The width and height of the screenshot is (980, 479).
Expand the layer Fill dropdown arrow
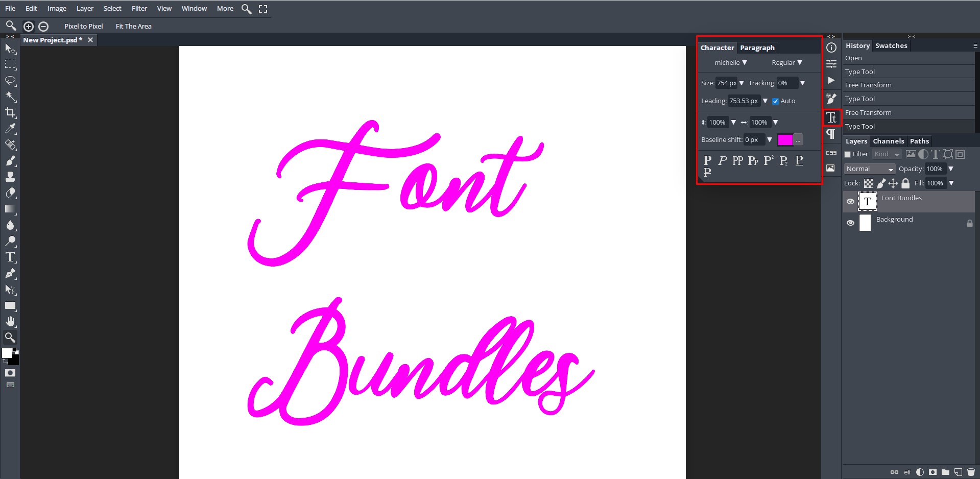point(951,183)
